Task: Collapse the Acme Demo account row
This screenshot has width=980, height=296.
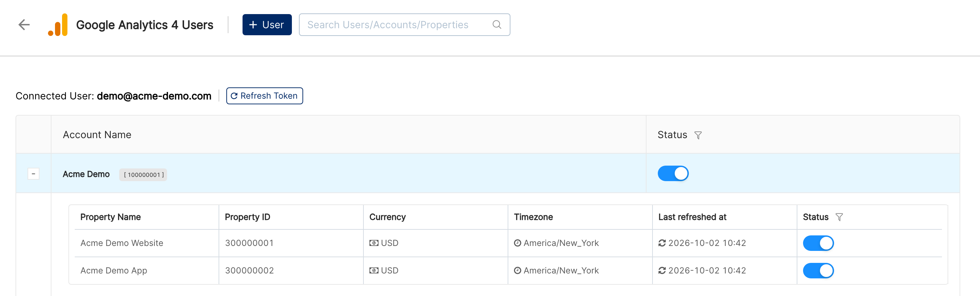Action: click(x=33, y=174)
